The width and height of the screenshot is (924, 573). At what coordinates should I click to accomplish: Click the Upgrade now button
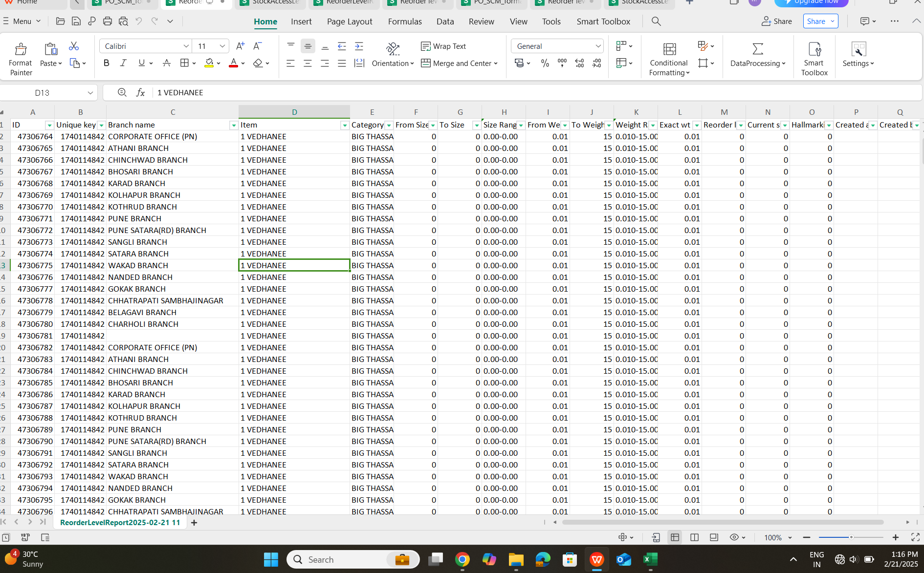click(x=812, y=2)
